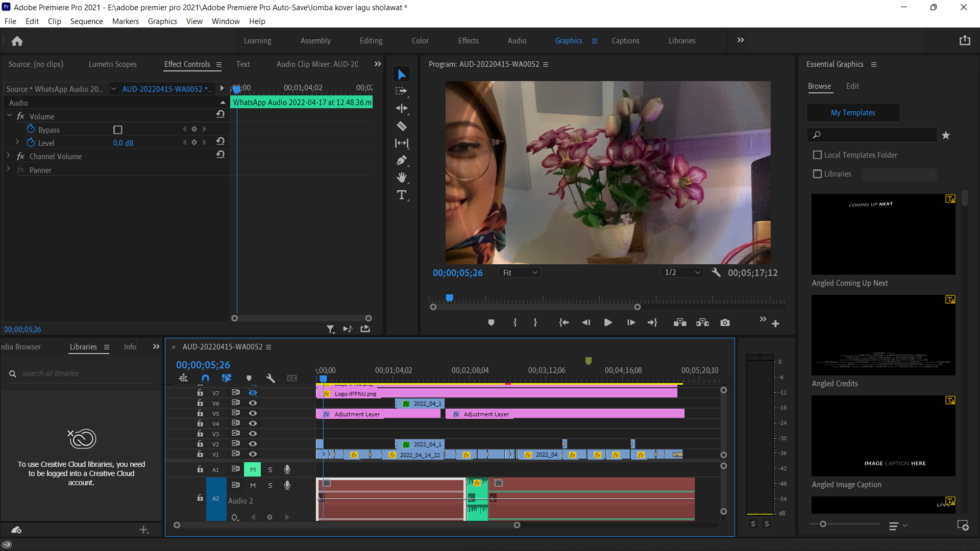Image resolution: width=980 pixels, height=551 pixels.
Task: Enable the Bypass checkbox under Volume
Action: click(118, 130)
